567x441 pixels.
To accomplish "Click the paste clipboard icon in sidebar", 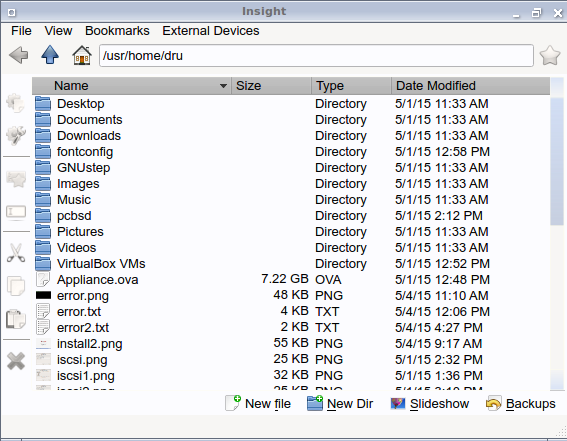I will (16, 319).
